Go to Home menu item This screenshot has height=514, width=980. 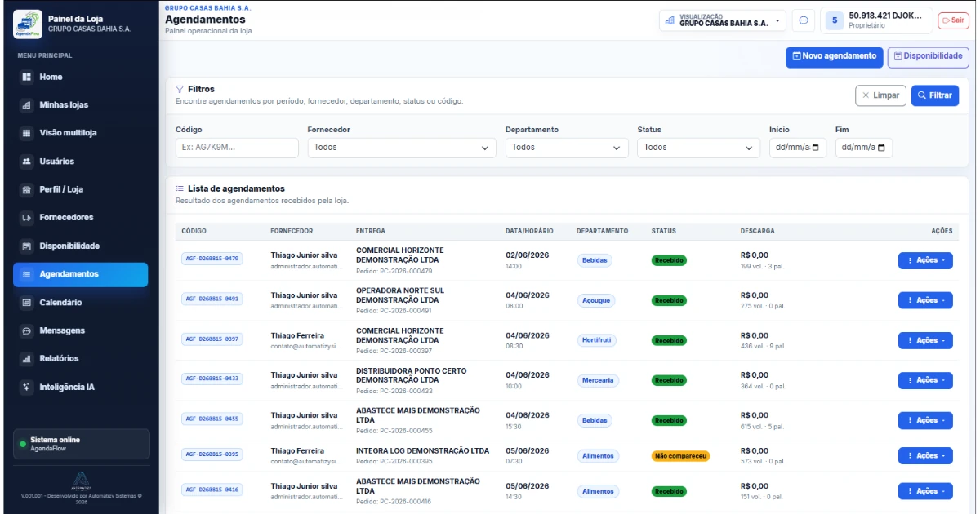point(81,77)
